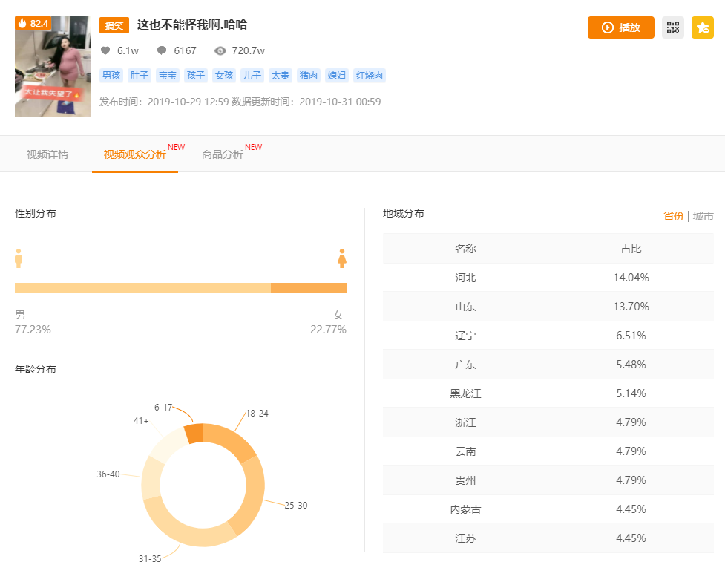Click the 41+ donut chart segment
This screenshot has width=725, height=588.
click(166, 445)
